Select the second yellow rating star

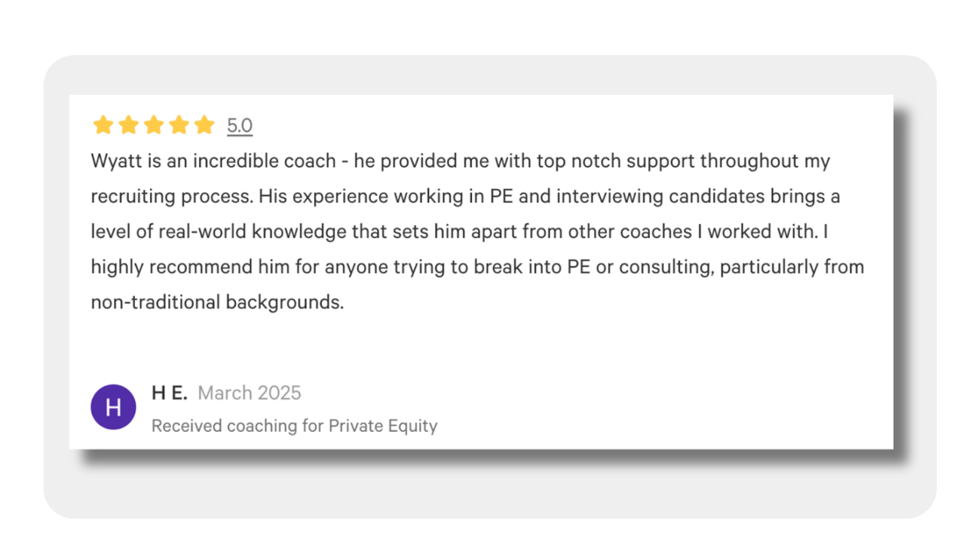[129, 125]
